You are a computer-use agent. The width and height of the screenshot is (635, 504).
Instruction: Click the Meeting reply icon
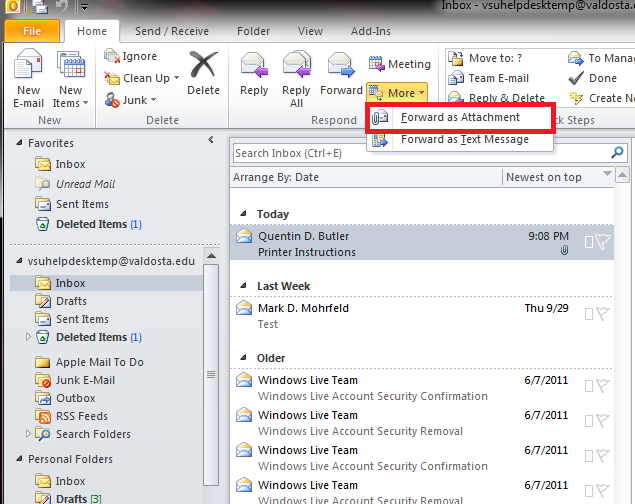[x=377, y=64]
